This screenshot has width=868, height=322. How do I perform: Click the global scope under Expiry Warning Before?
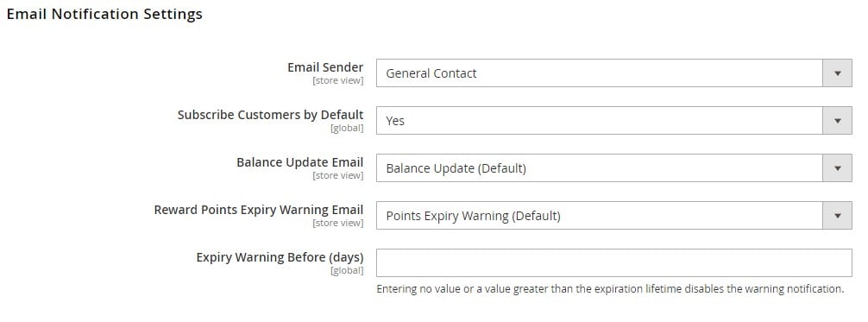coord(347,270)
